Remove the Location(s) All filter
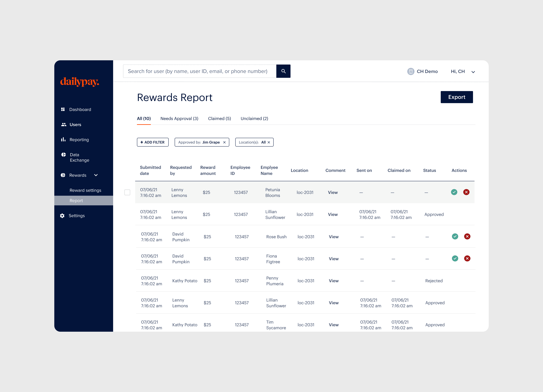543x392 pixels. [269, 142]
